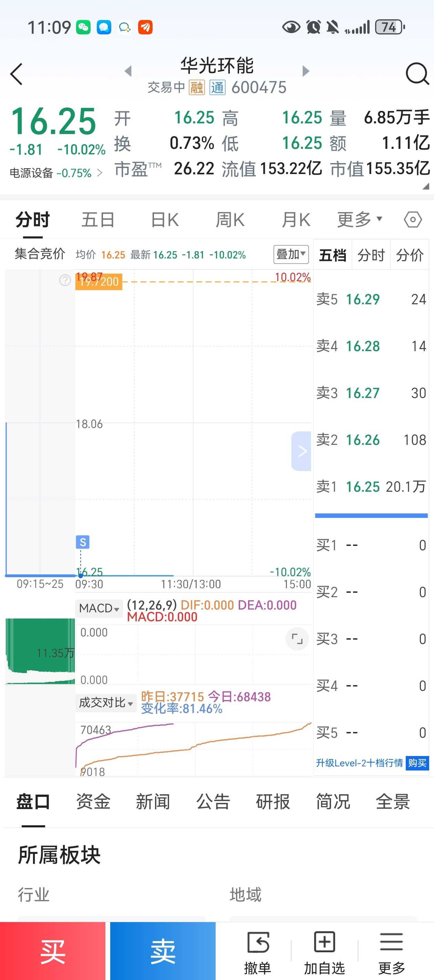Expand quote details corner triangle

[x=426, y=186]
